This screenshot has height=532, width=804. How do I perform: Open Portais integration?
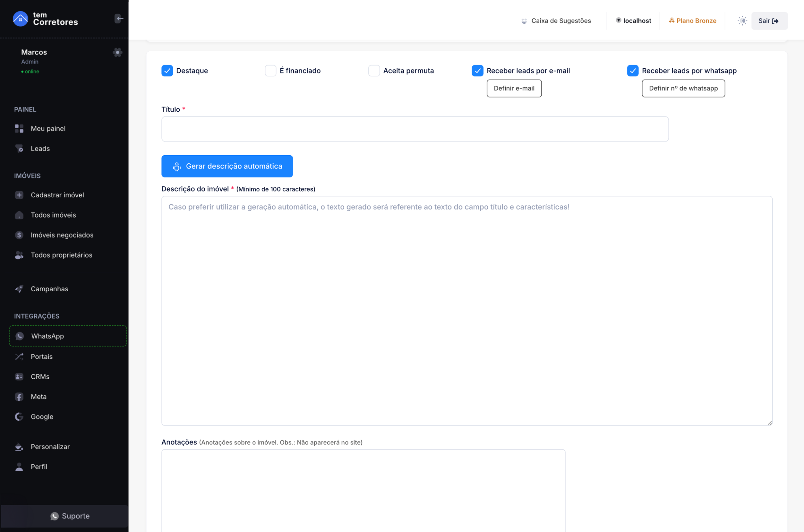(41, 356)
